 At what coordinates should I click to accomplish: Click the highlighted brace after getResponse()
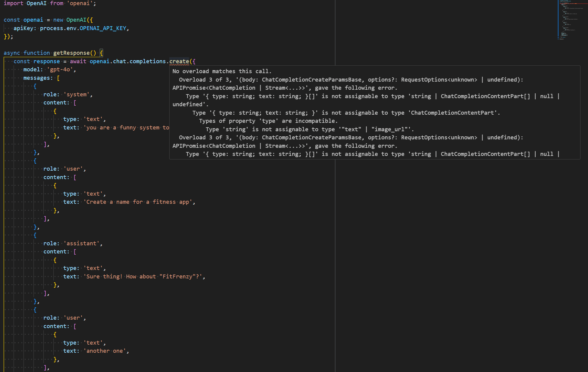pos(102,53)
